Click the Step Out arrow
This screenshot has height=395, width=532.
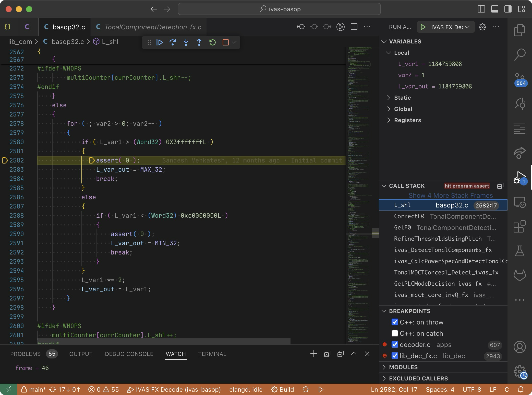199,42
